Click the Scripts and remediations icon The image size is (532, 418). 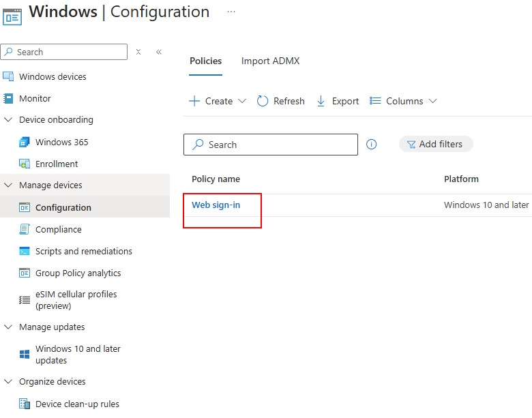pos(25,251)
